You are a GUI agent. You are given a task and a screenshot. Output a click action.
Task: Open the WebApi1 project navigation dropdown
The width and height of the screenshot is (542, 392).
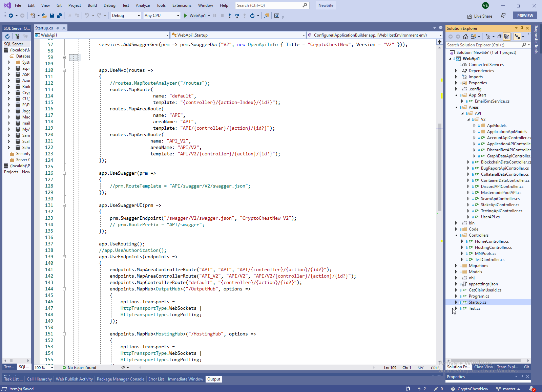[102, 35]
